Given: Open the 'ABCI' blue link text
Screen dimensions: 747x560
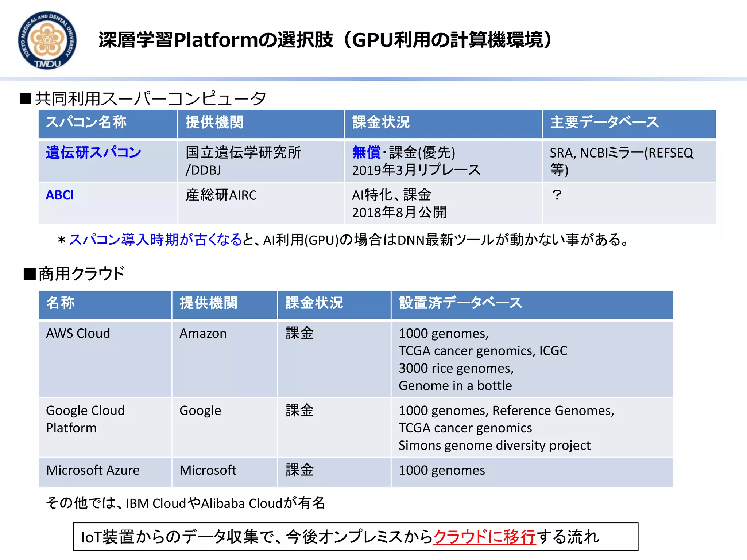Looking at the screenshot, I should [x=60, y=195].
